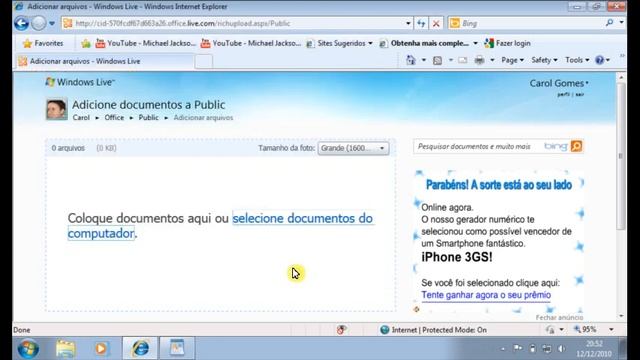
Task: Select the Adicionar arquivos - Windows Live tab
Action: tap(104, 61)
